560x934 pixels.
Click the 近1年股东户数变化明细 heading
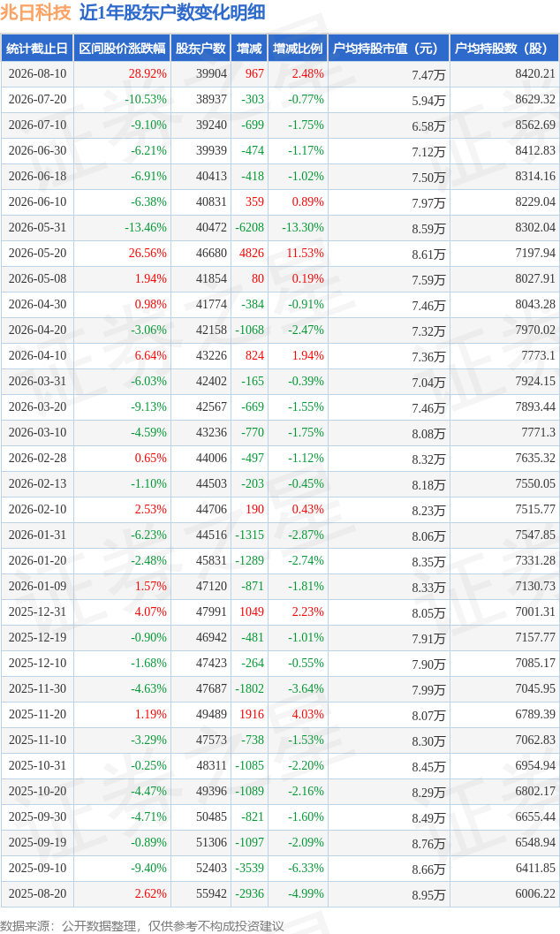click(172, 12)
